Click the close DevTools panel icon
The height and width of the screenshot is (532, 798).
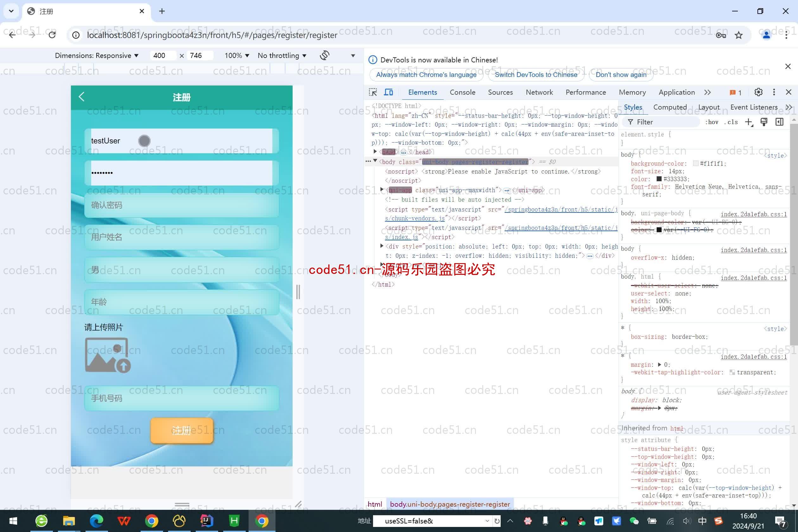coord(788,92)
